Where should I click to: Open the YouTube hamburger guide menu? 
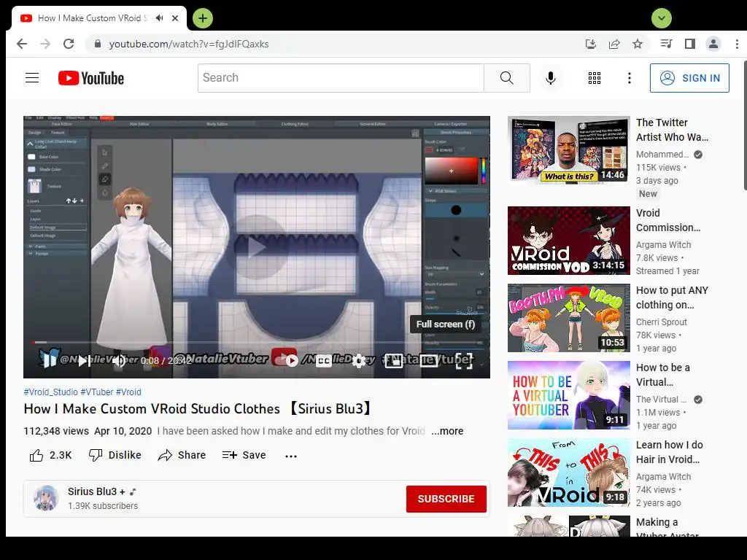pyautogui.click(x=32, y=77)
